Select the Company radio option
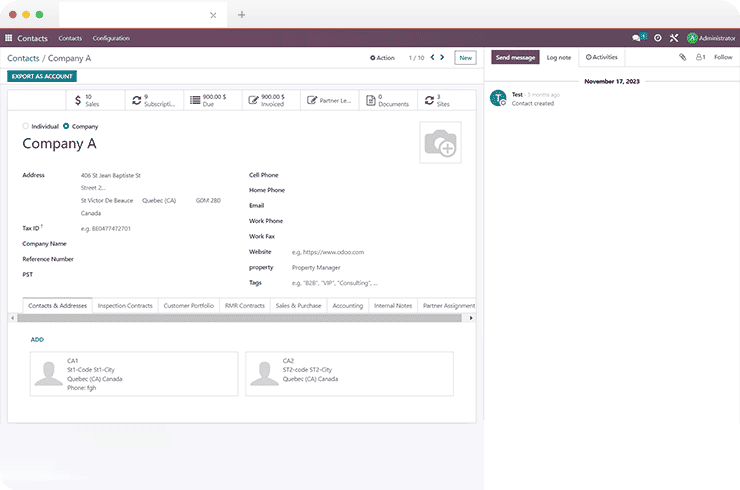740x490 pixels. pyautogui.click(x=67, y=126)
